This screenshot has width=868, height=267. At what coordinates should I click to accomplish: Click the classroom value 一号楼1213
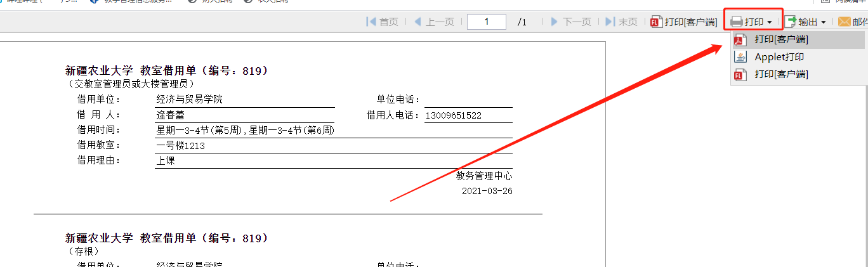click(181, 146)
